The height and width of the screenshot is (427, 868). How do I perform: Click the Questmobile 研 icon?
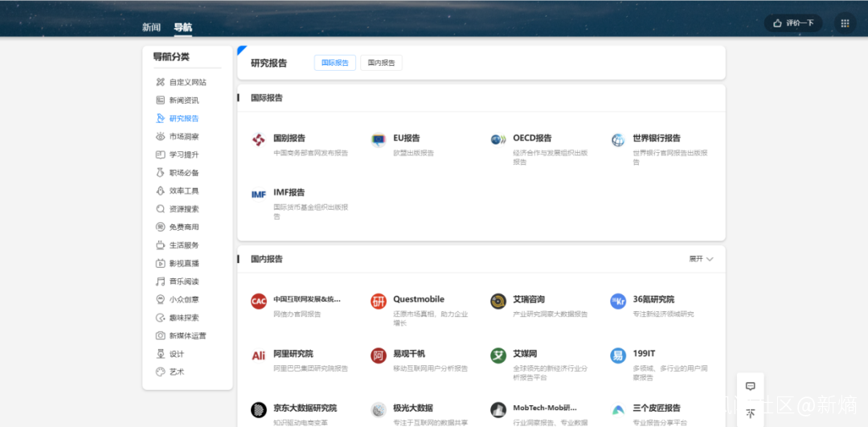tap(379, 302)
